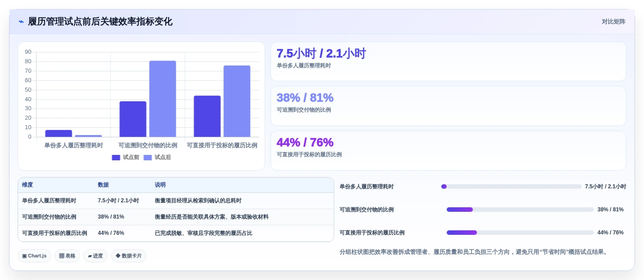Click the lightning icon beside the title
Screen dimensions: 644x280
[x=21, y=22]
